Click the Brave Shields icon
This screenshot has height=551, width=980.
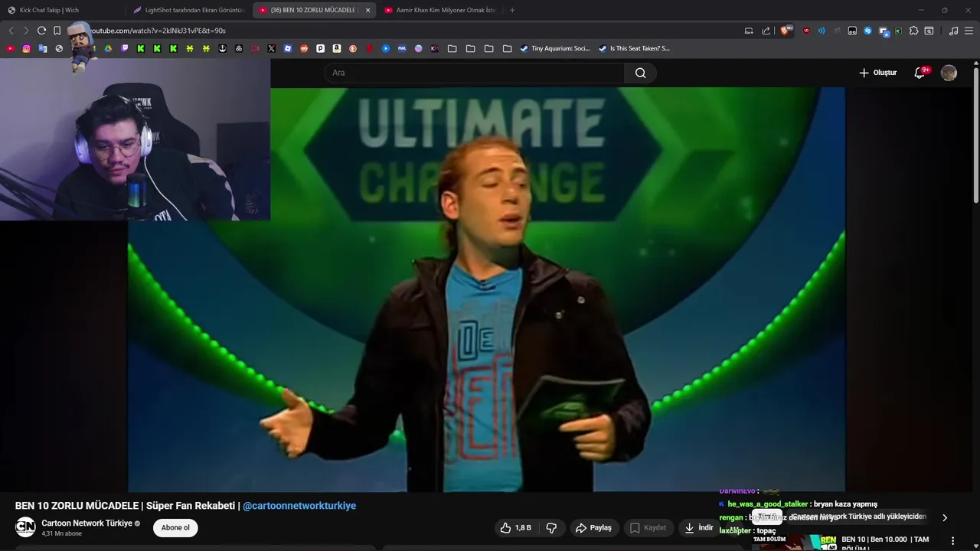(785, 31)
